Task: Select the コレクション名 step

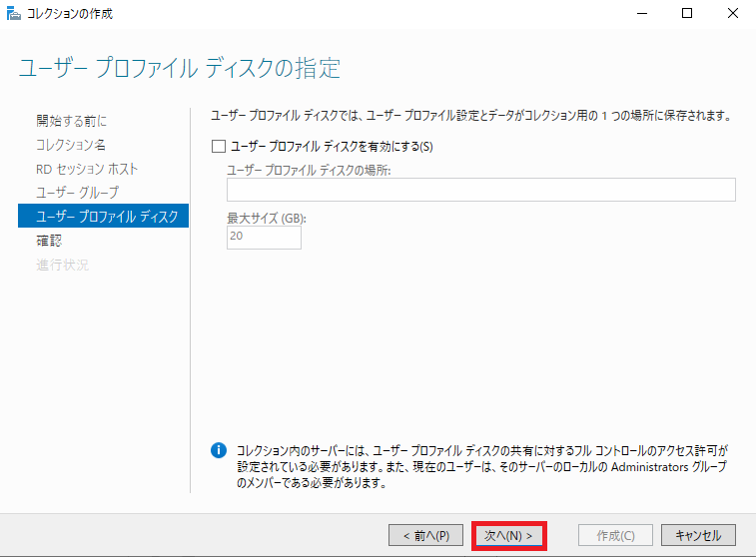Action: pyautogui.click(x=70, y=145)
